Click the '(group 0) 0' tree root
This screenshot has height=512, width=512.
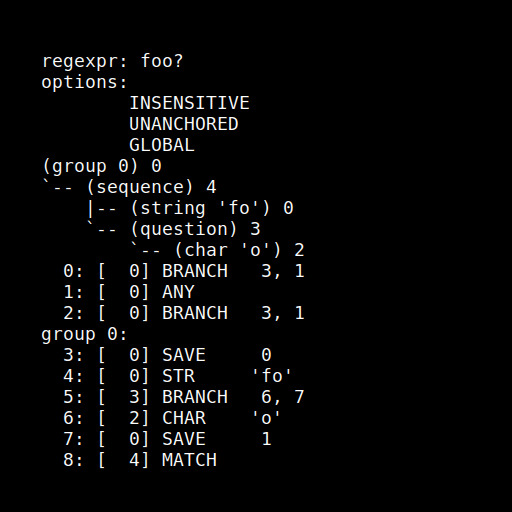[102, 166]
